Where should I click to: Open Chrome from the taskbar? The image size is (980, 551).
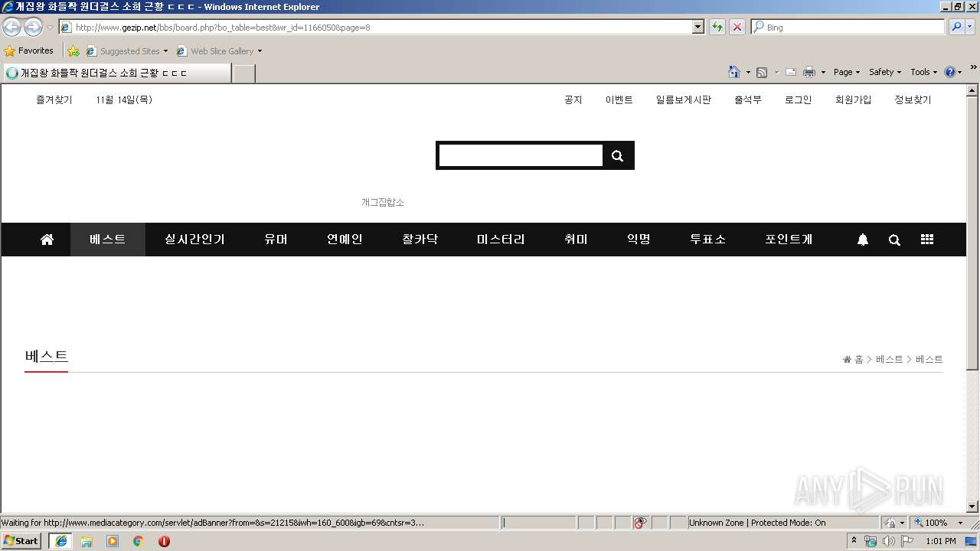pos(138,541)
